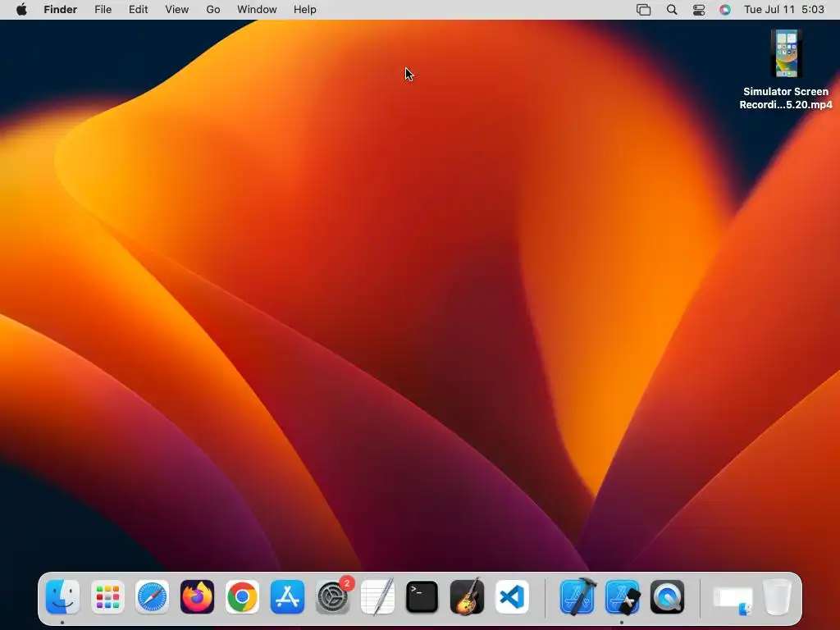840x630 pixels.
Task: Open the Finder app menu
Action: (x=61, y=10)
